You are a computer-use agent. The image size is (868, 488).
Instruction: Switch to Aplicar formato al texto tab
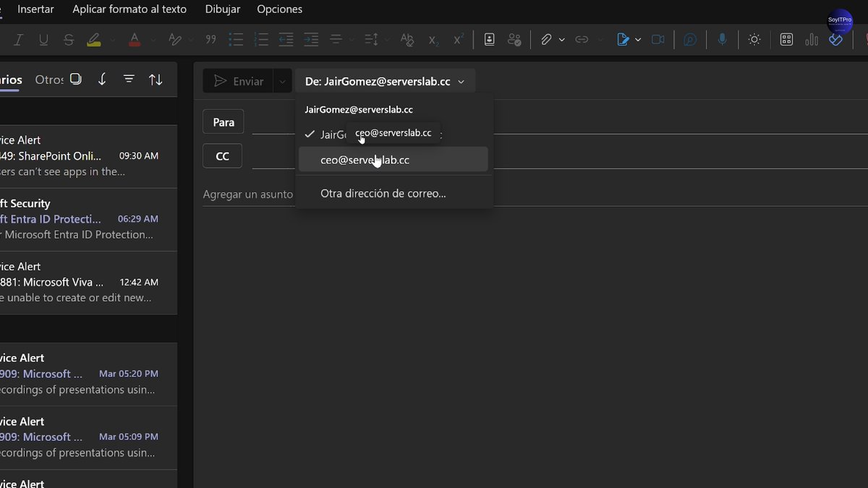129,9
